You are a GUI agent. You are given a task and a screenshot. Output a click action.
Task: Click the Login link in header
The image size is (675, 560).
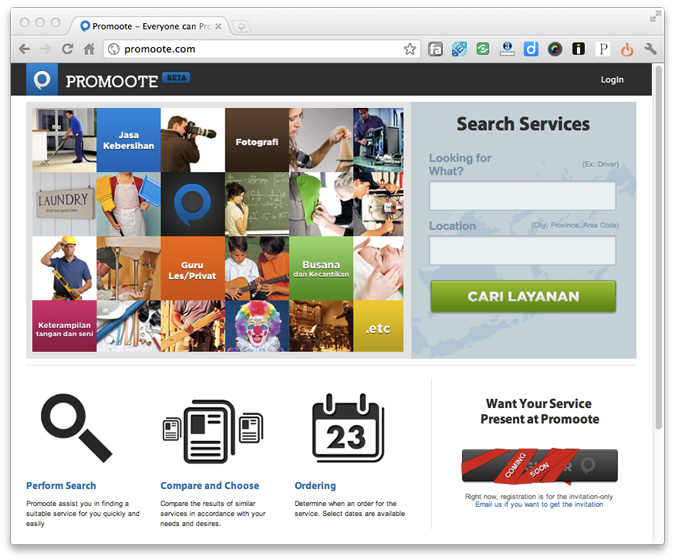click(612, 80)
